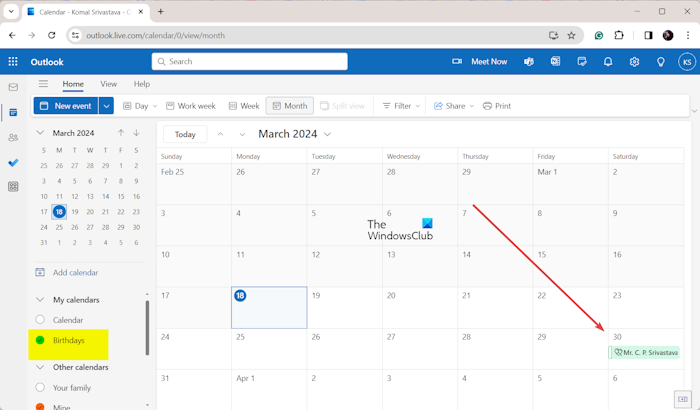Image resolution: width=700 pixels, height=410 pixels.
Task: Toggle the Birthdays calendar visibility
Action: point(40,340)
